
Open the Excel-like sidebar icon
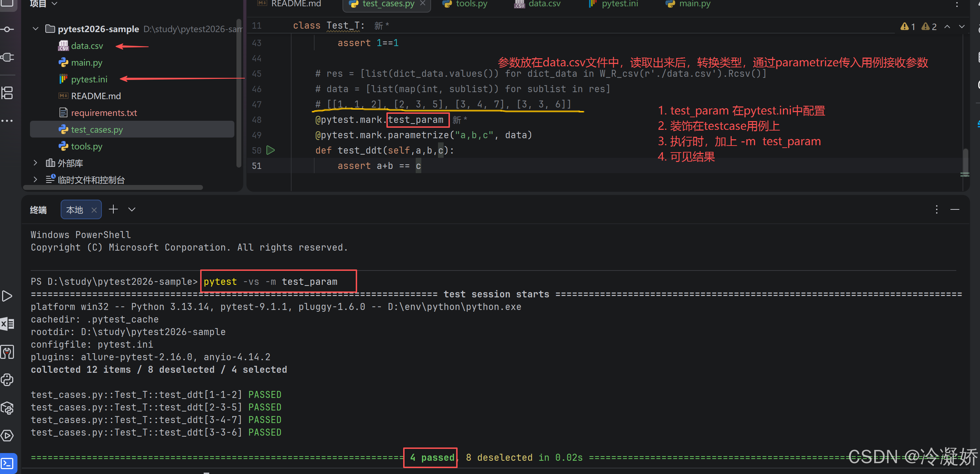[x=7, y=324]
